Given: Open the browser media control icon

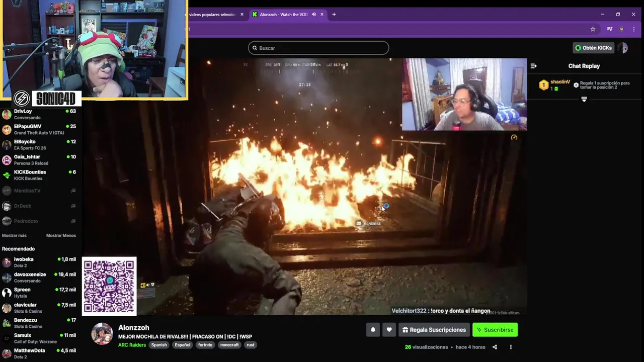Looking at the screenshot, I should tap(609, 29).
